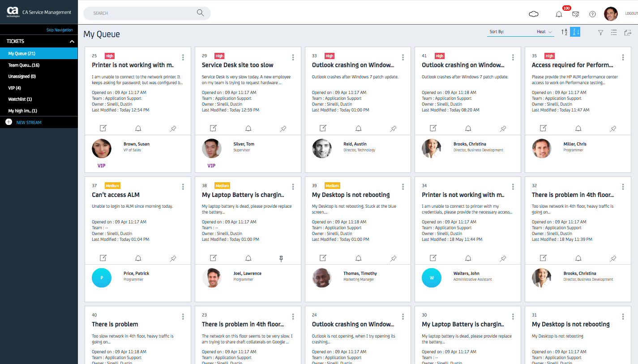Viewport: 638px width, 364px height.
Task: Open the pinned mail envelope icon
Action: [576, 14]
